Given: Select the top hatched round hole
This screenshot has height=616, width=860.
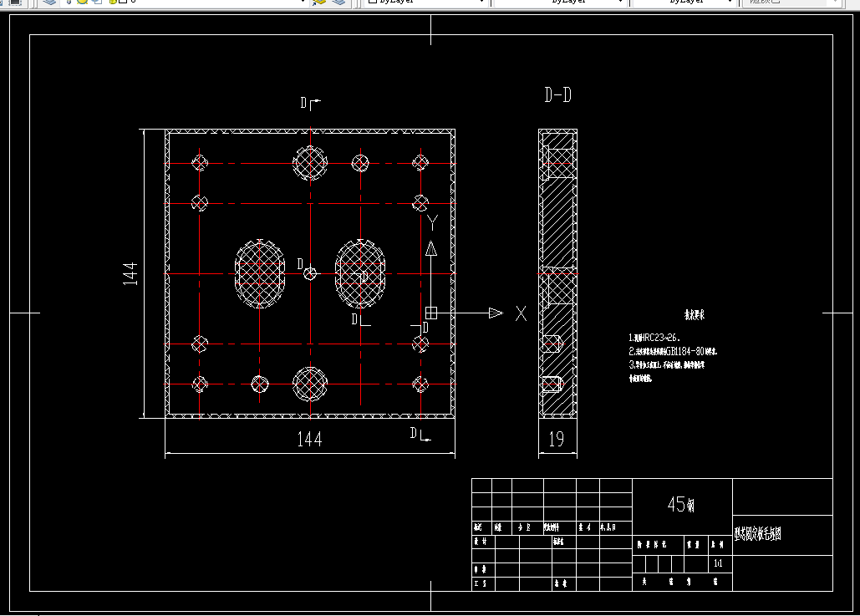Looking at the screenshot, I should 310,163.
